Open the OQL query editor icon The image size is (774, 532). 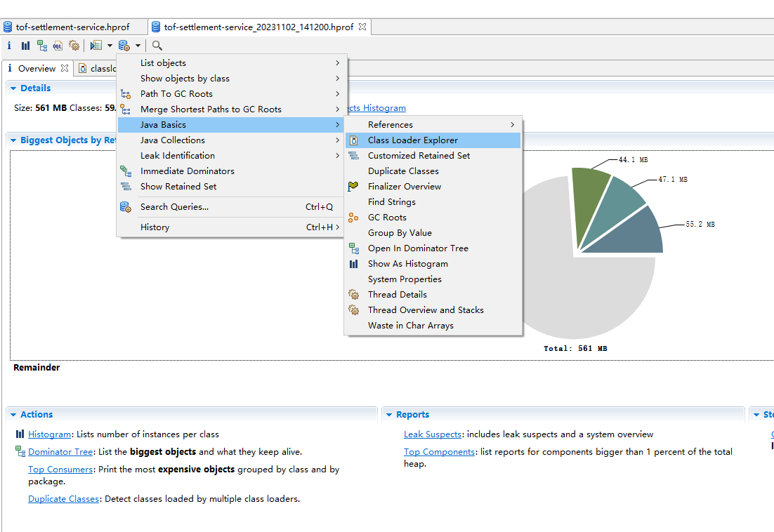[58, 46]
